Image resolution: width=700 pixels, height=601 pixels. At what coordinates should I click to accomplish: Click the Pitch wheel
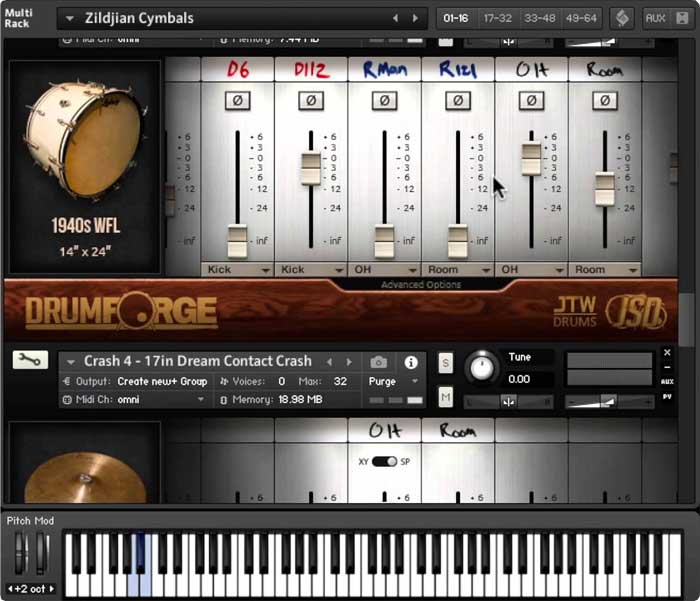click(21, 553)
